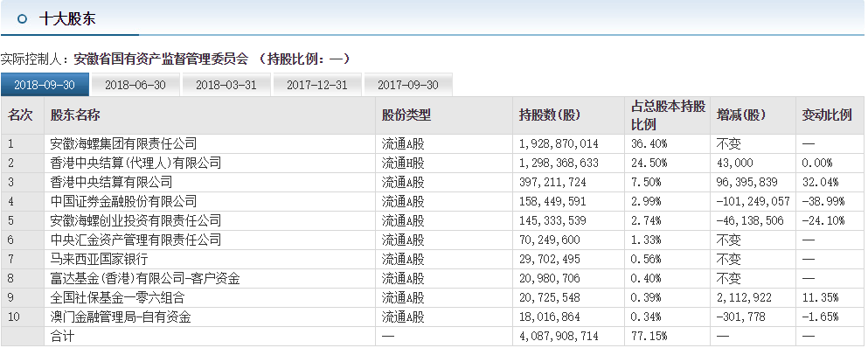This screenshot has width=868, height=362.
Task: Click 中国证券金融股份有限公司 shareholder name
Action: pyautogui.click(x=123, y=201)
